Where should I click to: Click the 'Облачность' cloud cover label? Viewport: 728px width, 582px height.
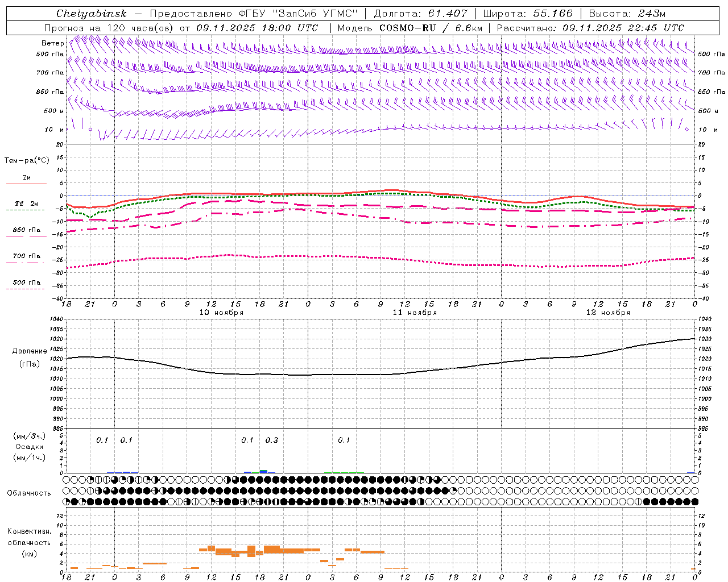pos(29,493)
